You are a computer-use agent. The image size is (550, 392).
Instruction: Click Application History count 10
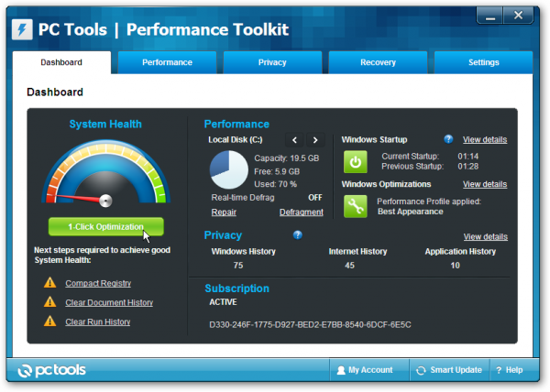click(x=455, y=266)
